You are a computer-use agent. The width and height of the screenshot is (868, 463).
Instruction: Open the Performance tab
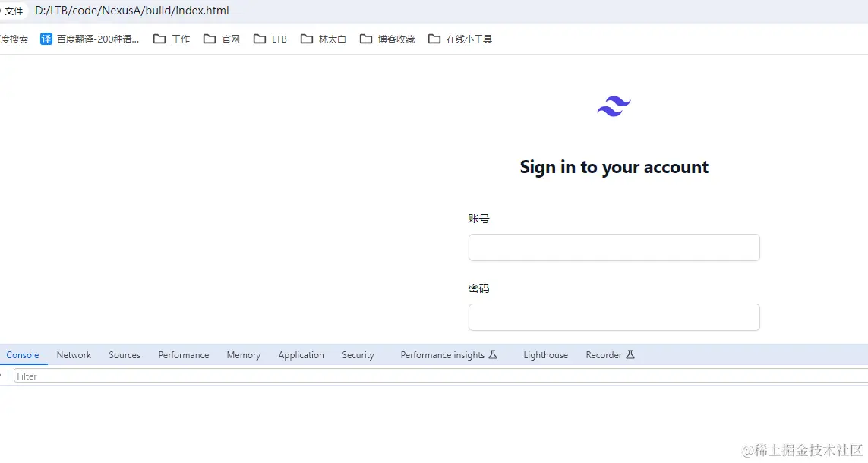[x=184, y=355]
